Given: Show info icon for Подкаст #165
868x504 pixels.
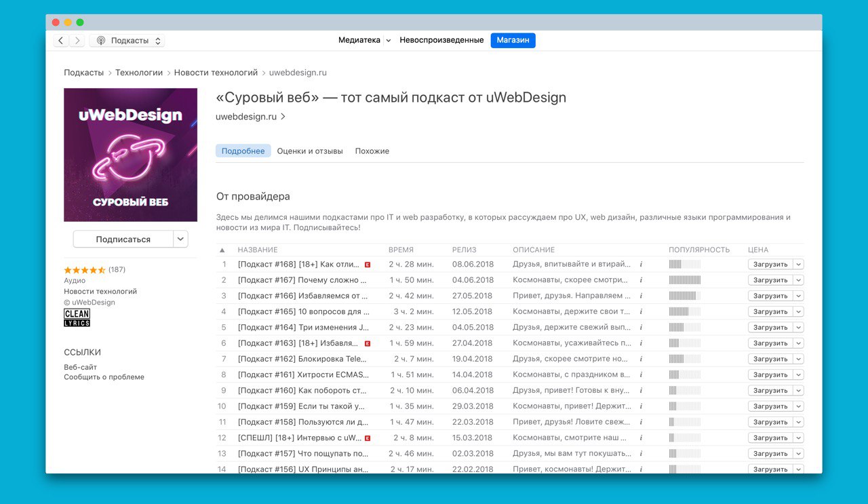Looking at the screenshot, I should pos(641,312).
